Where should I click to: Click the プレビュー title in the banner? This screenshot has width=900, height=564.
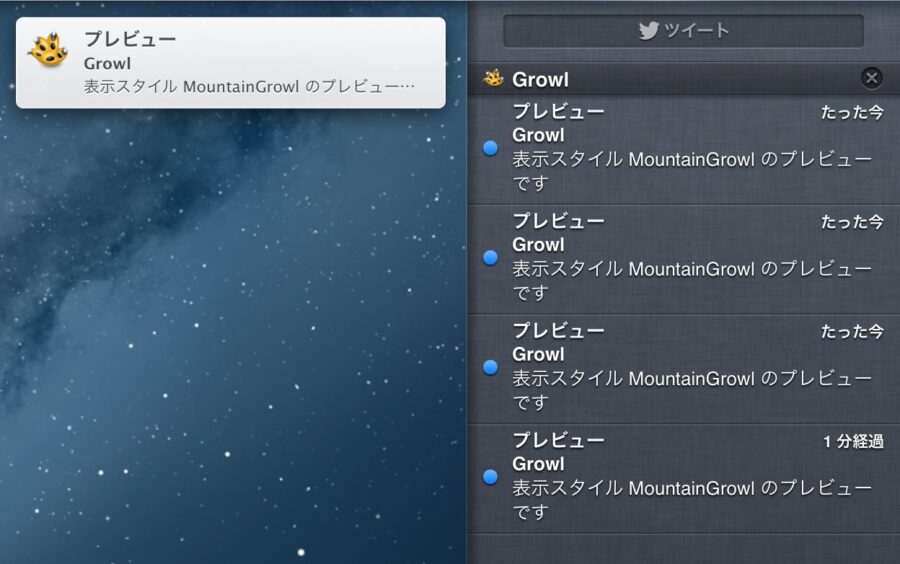click(x=130, y=39)
